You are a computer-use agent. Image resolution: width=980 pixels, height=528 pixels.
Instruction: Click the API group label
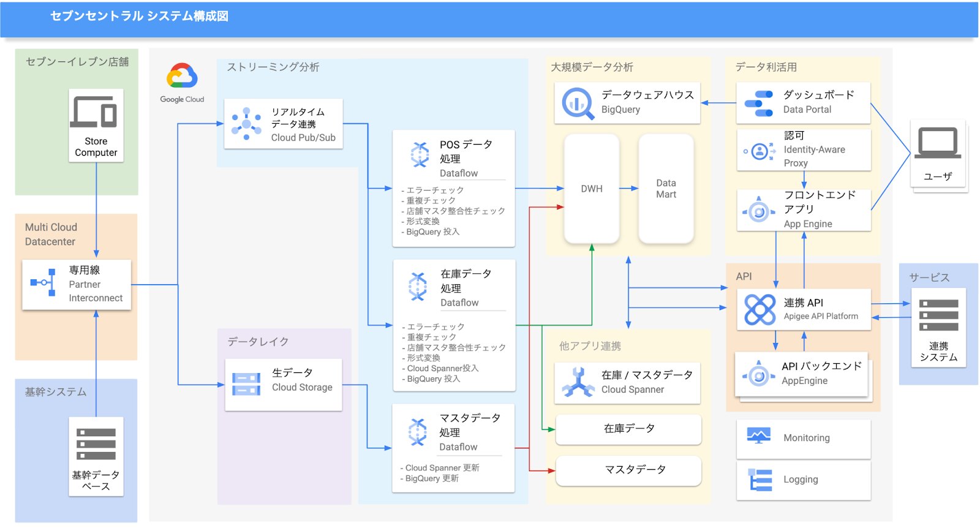click(744, 277)
